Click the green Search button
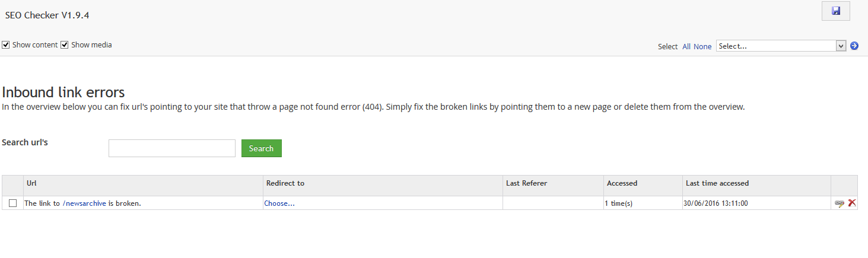868x258 pixels. pos(262,148)
